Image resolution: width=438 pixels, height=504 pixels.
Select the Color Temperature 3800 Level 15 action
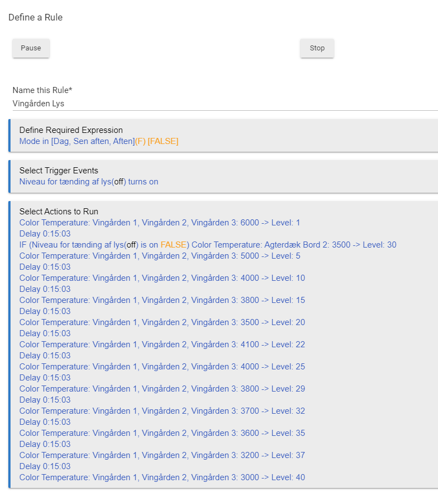pos(162,300)
